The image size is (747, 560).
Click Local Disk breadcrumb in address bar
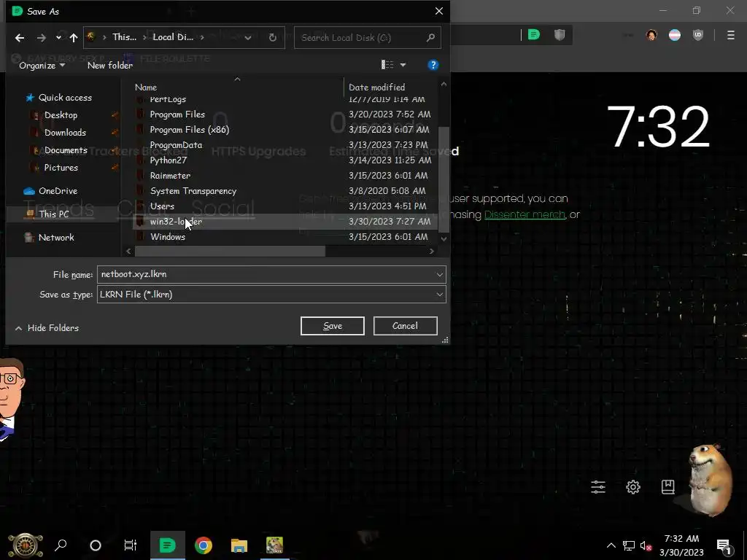point(172,37)
